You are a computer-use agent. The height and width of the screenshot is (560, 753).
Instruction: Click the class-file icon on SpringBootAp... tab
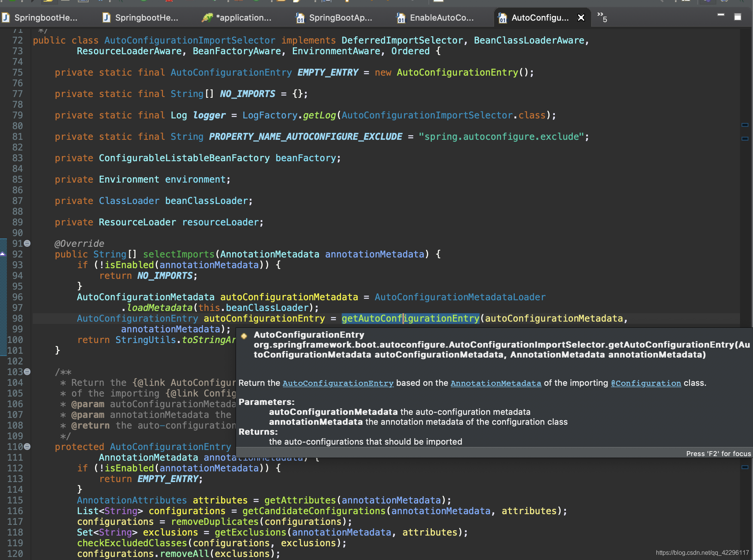tap(301, 18)
